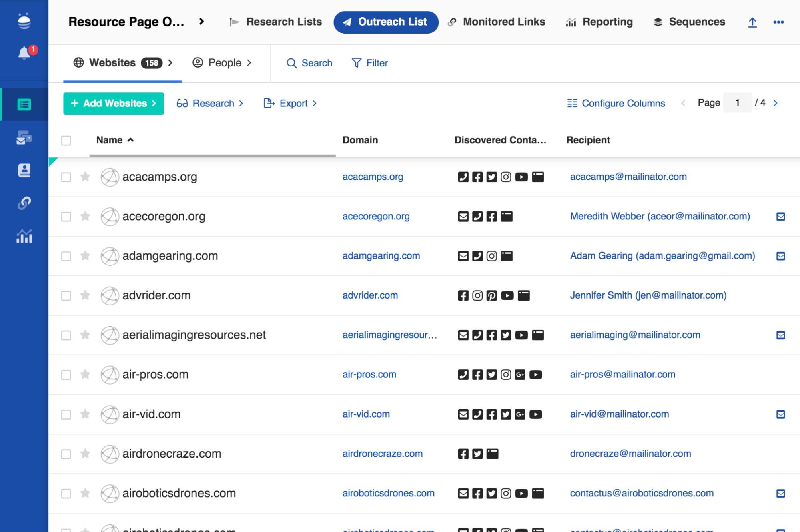
Task: Click the air-pros.com domain link
Action: pyautogui.click(x=369, y=374)
